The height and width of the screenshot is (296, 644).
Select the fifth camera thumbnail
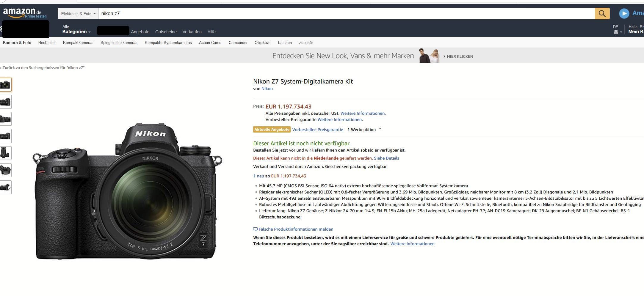(x=6, y=153)
